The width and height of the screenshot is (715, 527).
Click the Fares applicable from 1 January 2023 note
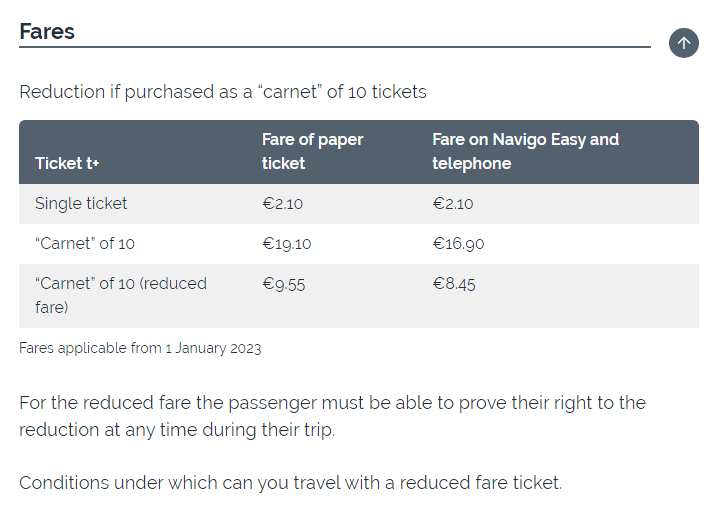tap(140, 348)
